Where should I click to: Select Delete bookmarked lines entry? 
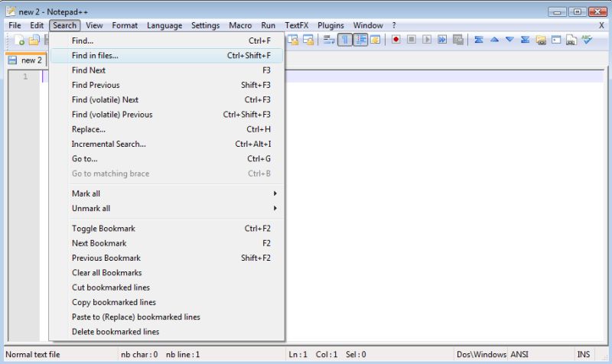click(x=167, y=332)
